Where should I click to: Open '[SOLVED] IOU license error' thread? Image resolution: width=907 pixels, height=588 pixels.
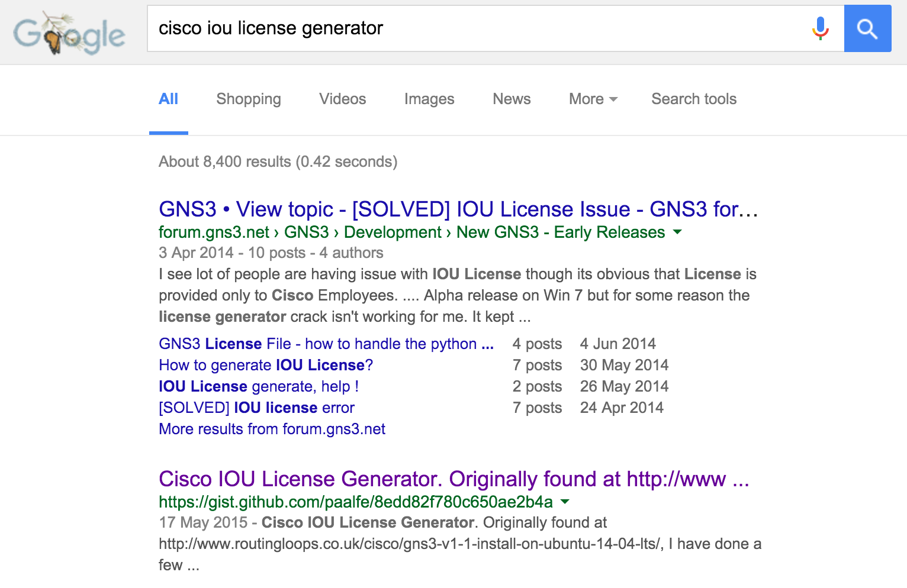(x=256, y=408)
